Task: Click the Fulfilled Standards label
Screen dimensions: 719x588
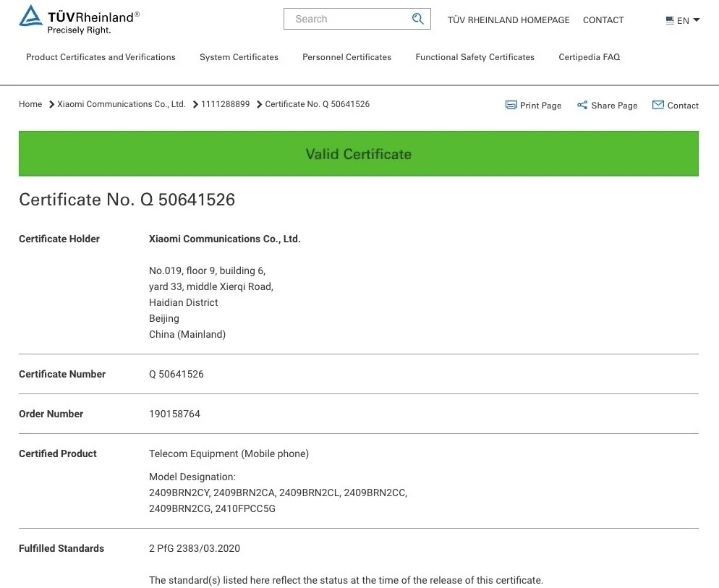Action: [61, 548]
